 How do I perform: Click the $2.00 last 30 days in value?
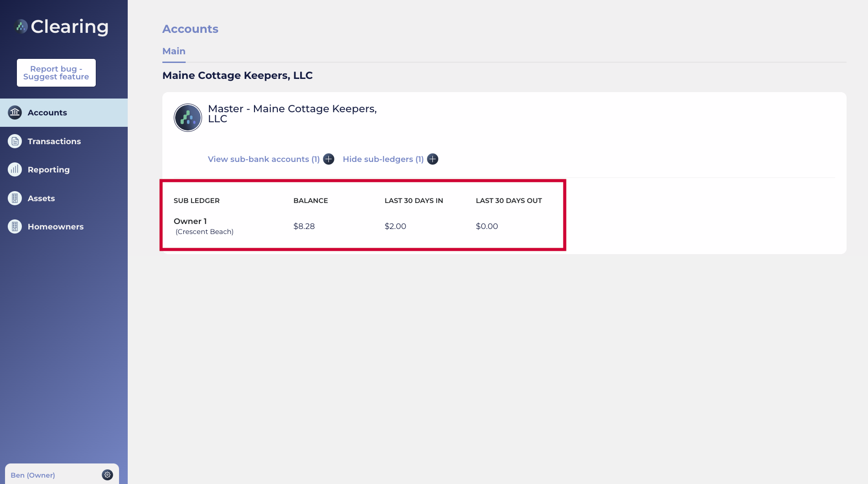tap(395, 226)
